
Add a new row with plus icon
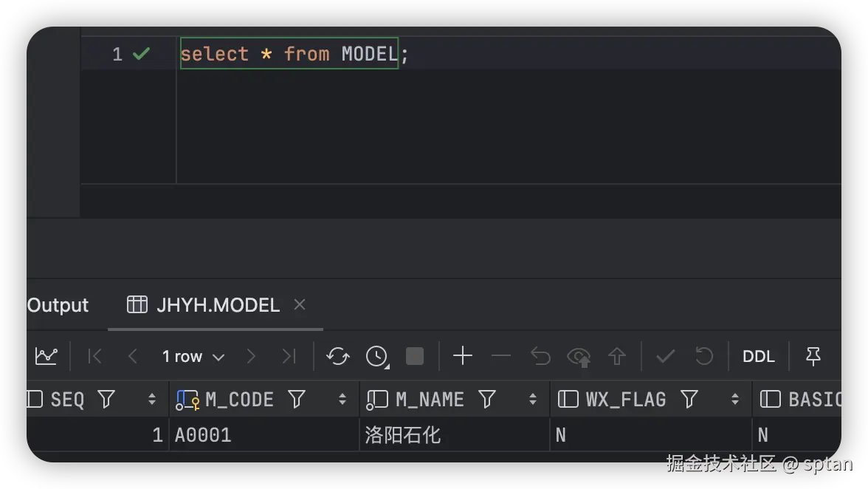click(x=463, y=357)
